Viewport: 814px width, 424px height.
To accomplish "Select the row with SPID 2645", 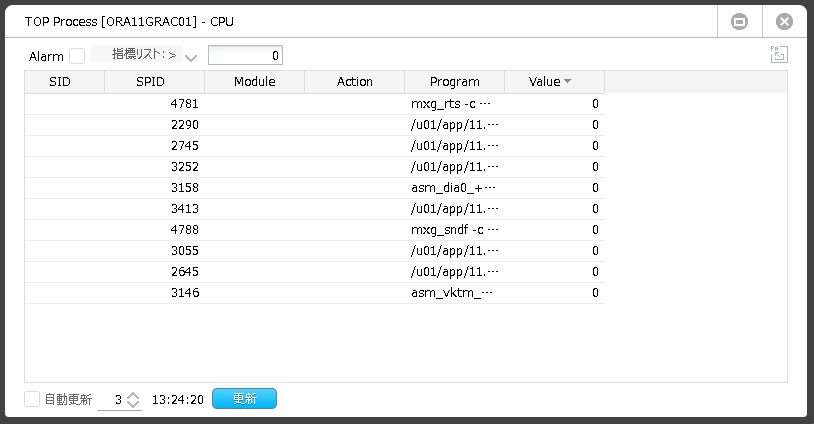I will pyautogui.click(x=315, y=272).
